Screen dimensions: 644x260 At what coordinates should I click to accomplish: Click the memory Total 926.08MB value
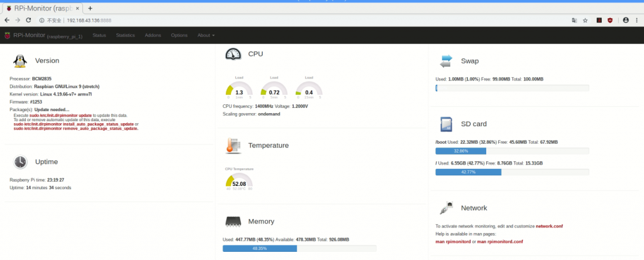point(339,239)
